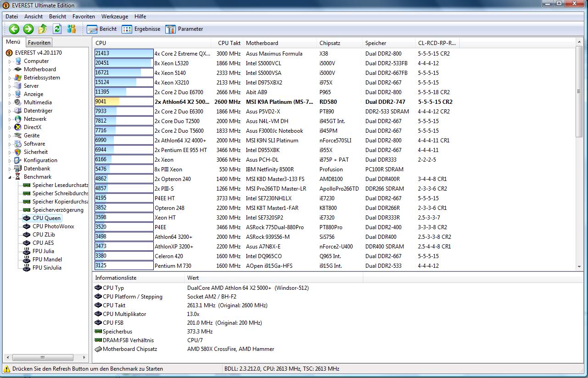Click the warning icon in status bar
Viewport: 588px width, 378px height.
point(6,369)
